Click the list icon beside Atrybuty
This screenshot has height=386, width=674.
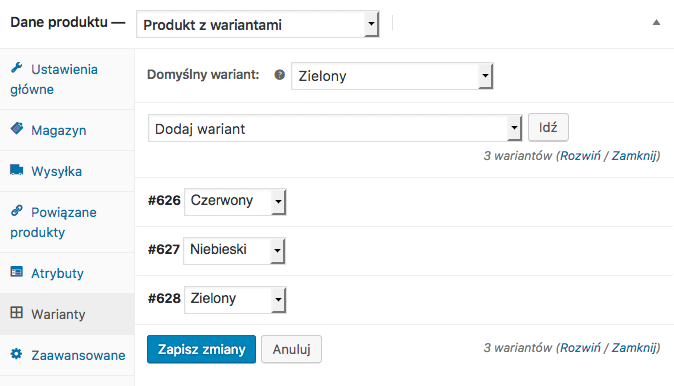(x=17, y=272)
